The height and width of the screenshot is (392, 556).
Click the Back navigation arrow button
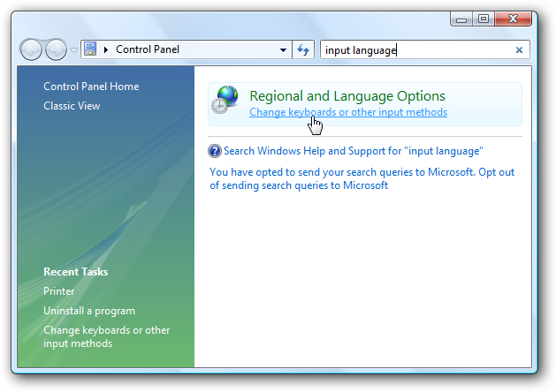click(32, 49)
